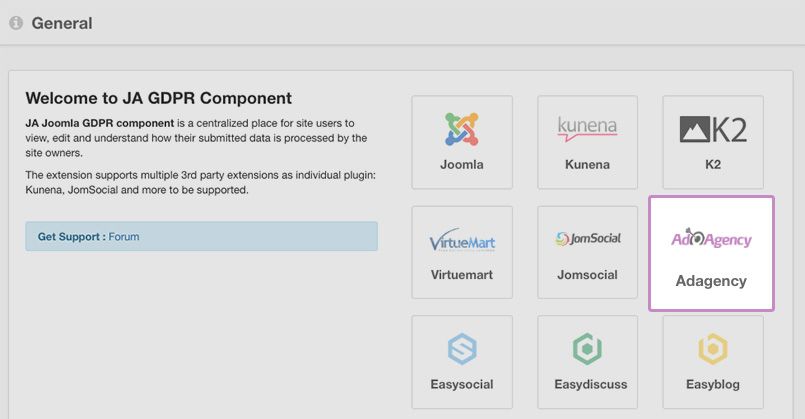Click the highlighted AdAgency logo

(711, 238)
